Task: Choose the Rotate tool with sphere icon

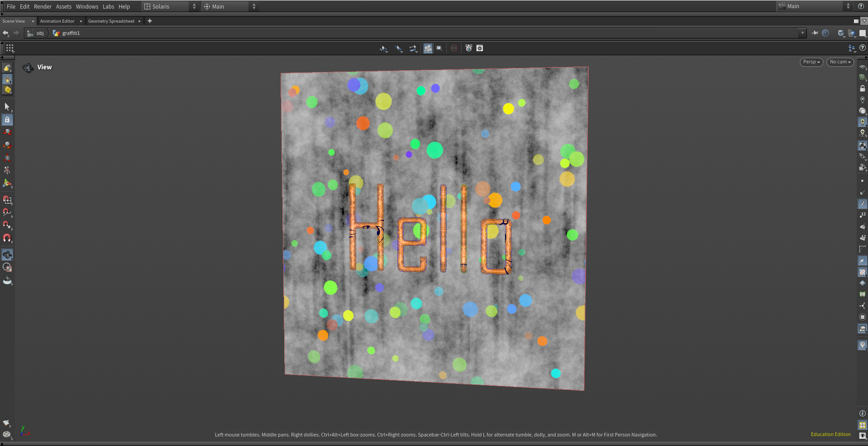Action: point(7,145)
